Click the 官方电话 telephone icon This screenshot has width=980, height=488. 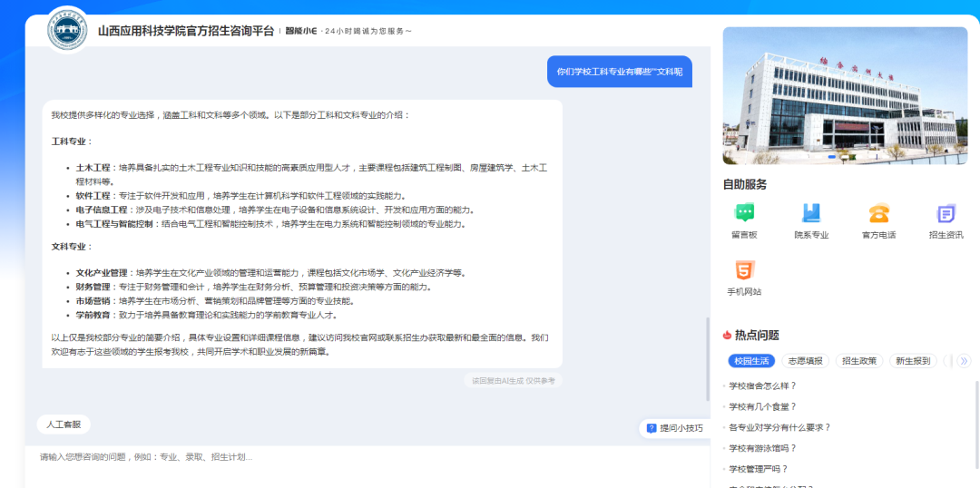click(x=877, y=214)
